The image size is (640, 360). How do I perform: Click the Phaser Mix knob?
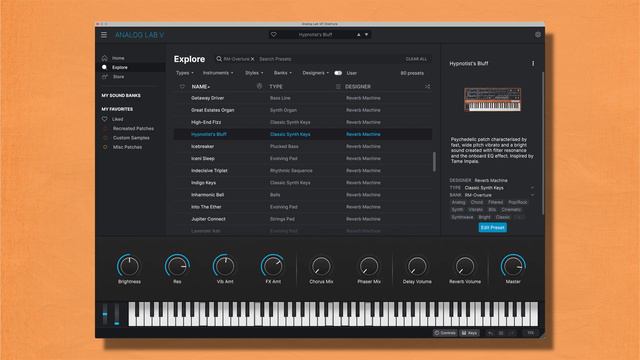pyautogui.click(x=369, y=266)
